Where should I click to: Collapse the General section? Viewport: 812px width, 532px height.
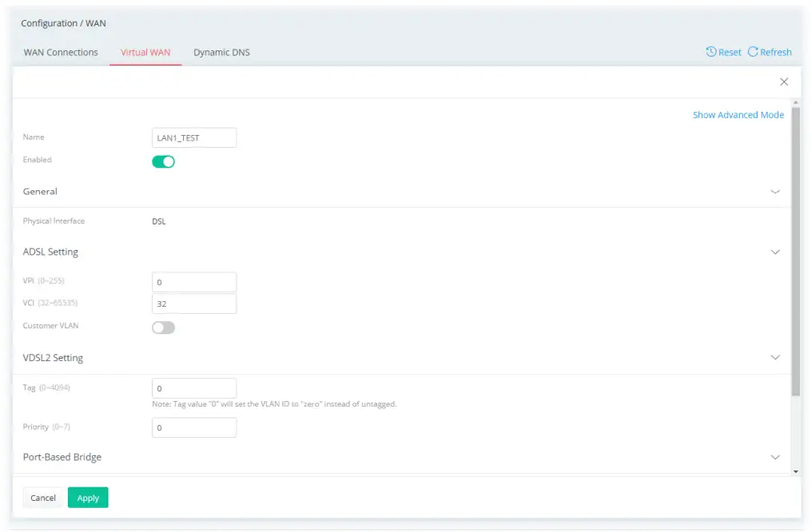[x=774, y=192]
